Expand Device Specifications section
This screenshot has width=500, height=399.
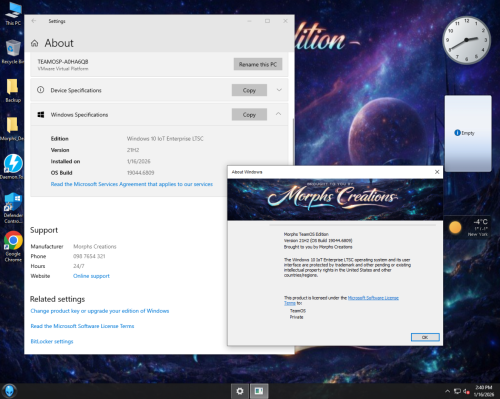[x=279, y=90]
